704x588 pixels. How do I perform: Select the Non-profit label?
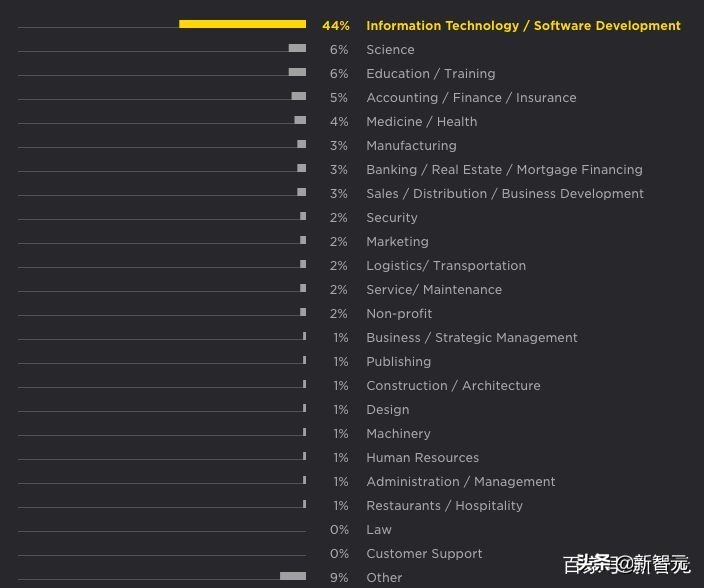tap(399, 314)
